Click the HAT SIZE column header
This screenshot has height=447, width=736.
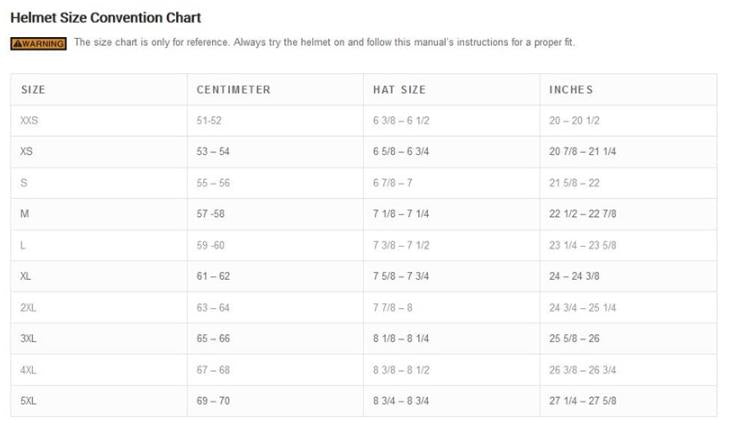(399, 89)
